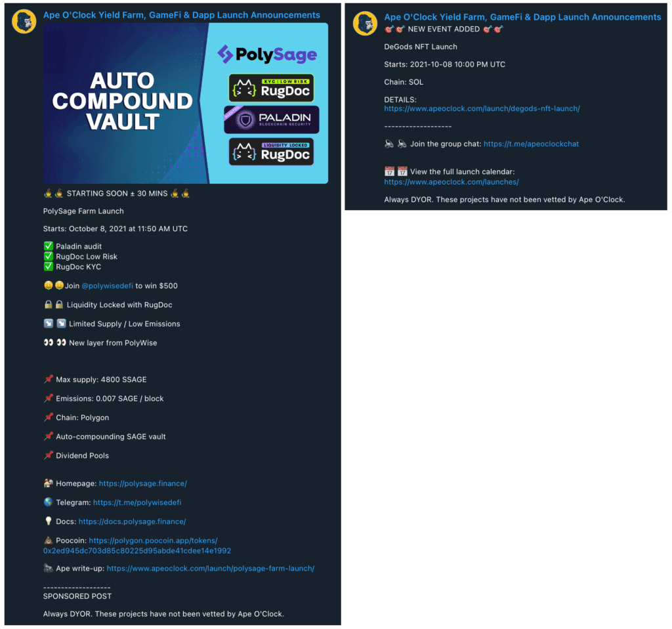Image resolution: width=672 pixels, height=629 pixels.
Task: Open the docs.polysage.finance link
Action: [132, 521]
